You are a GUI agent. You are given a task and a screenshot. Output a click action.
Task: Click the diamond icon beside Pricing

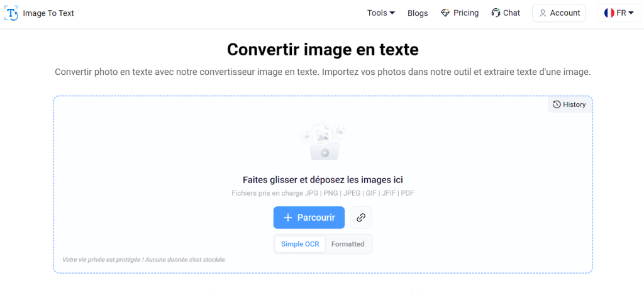tap(445, 13)
